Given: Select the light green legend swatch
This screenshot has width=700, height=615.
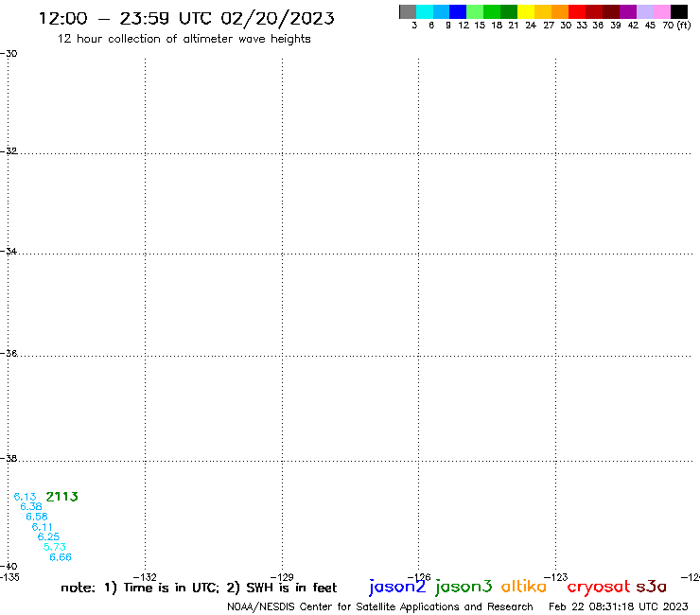Looking at the screenshot, I should tap(475, 11).
